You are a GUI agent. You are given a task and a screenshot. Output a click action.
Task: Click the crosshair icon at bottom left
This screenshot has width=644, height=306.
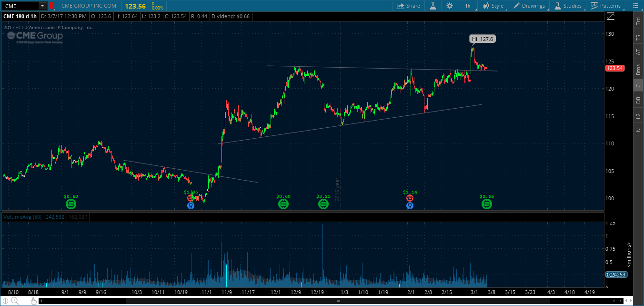pos(6,300)
